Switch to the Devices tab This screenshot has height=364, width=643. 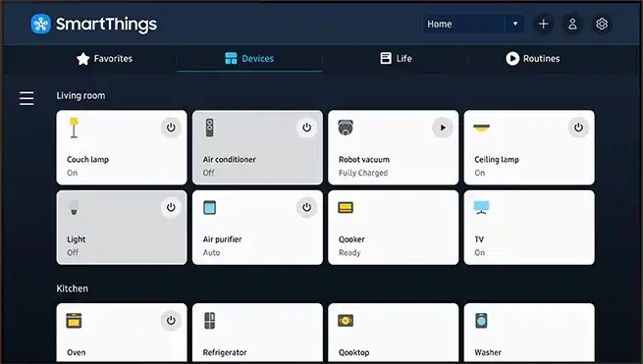249,59
